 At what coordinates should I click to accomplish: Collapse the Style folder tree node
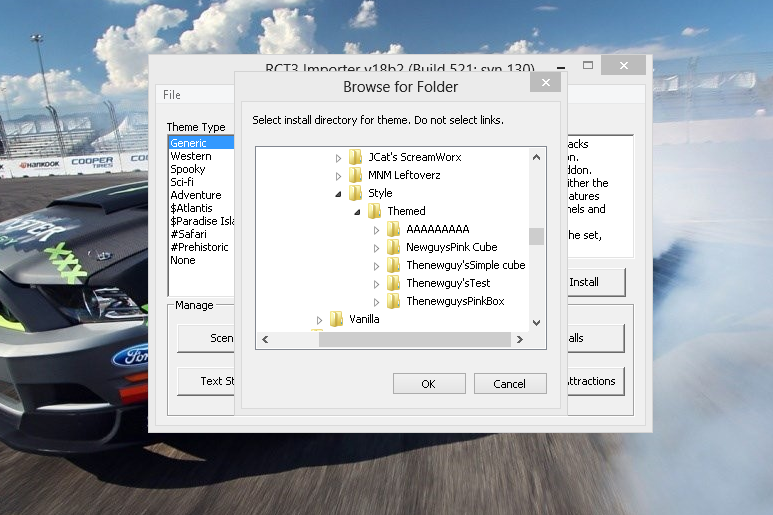point(338,194)
